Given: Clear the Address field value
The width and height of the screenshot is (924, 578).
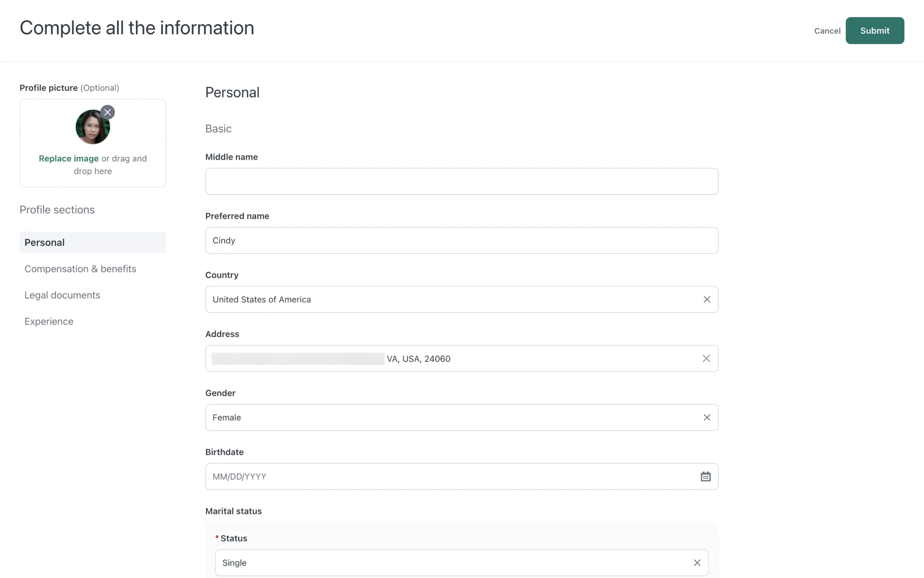Looking at the screenshot, I should click(x=706, y=358).
